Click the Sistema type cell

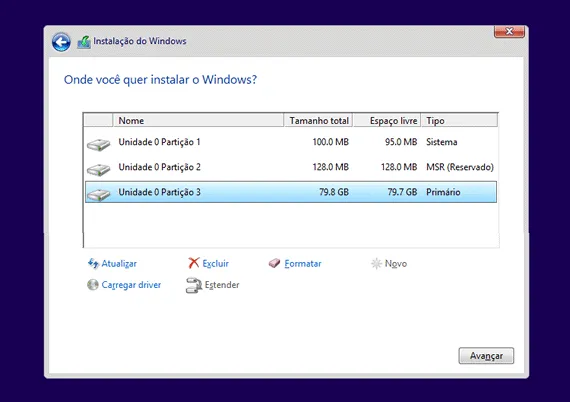(x=442, y=142)
